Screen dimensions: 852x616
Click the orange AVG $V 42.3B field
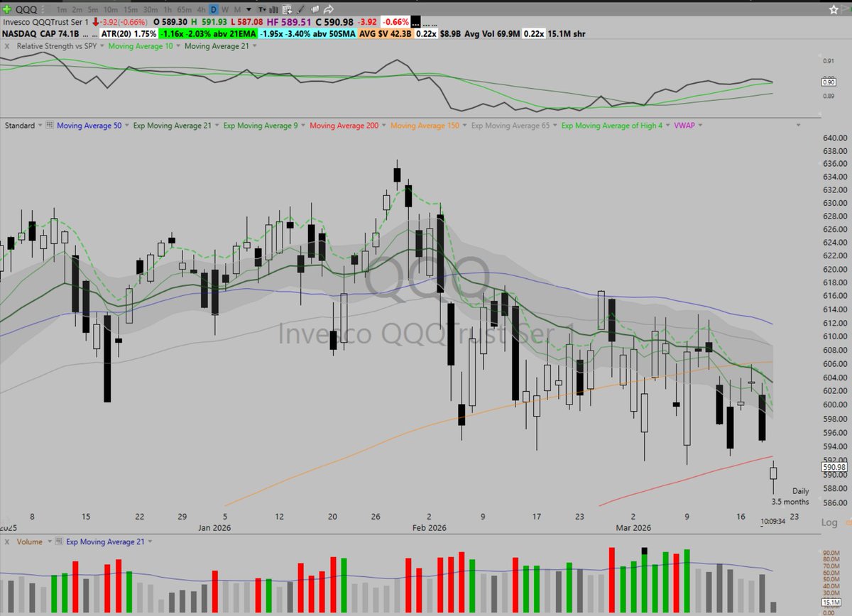386,34
